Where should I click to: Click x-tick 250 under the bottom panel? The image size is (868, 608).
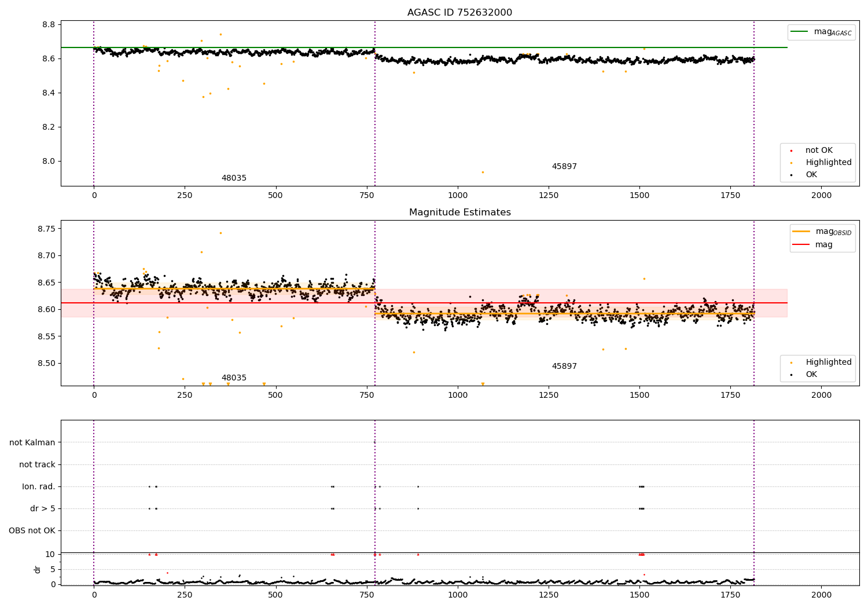click(185, 595)
